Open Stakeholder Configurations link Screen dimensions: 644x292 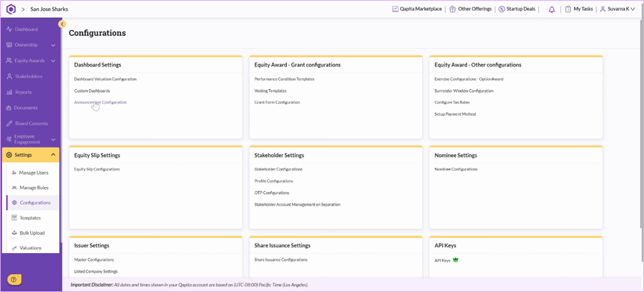click(279, 169)
